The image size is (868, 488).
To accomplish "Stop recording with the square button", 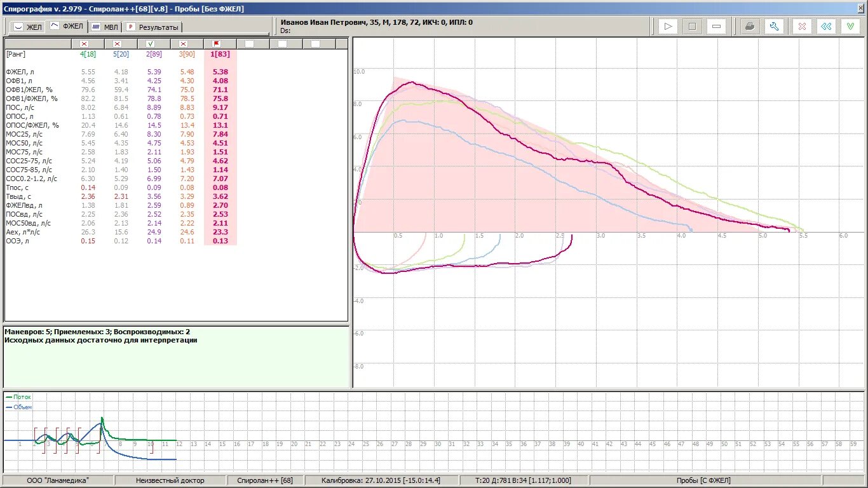I will tap(692, 27).
